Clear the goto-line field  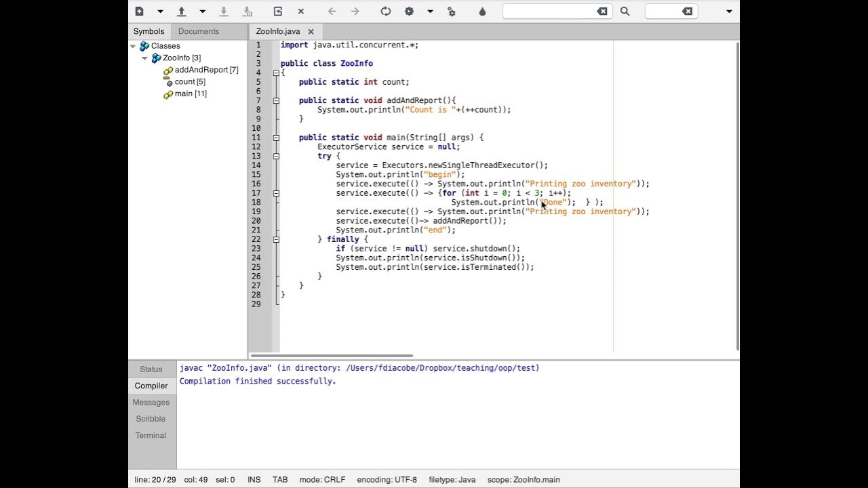(x=688, y=11)
